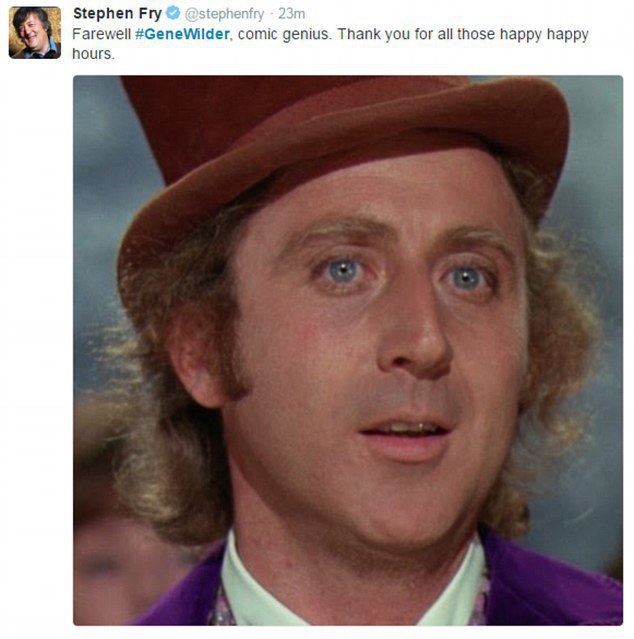The height and width of the screenshot is (639, 634).
Task: Open the #GeneWilder hashtag link
Action: click(x=182, y=34)
